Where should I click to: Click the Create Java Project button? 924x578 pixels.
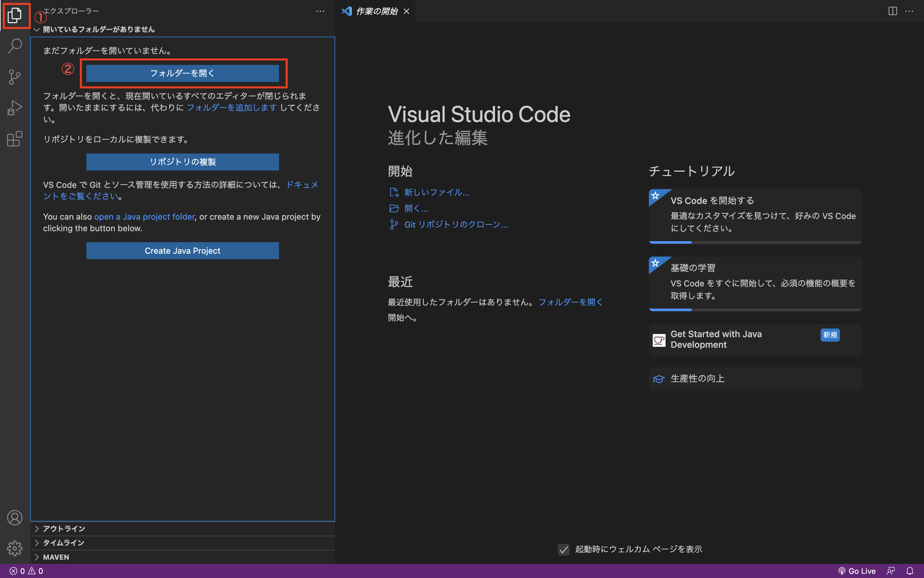pos(182,250)
